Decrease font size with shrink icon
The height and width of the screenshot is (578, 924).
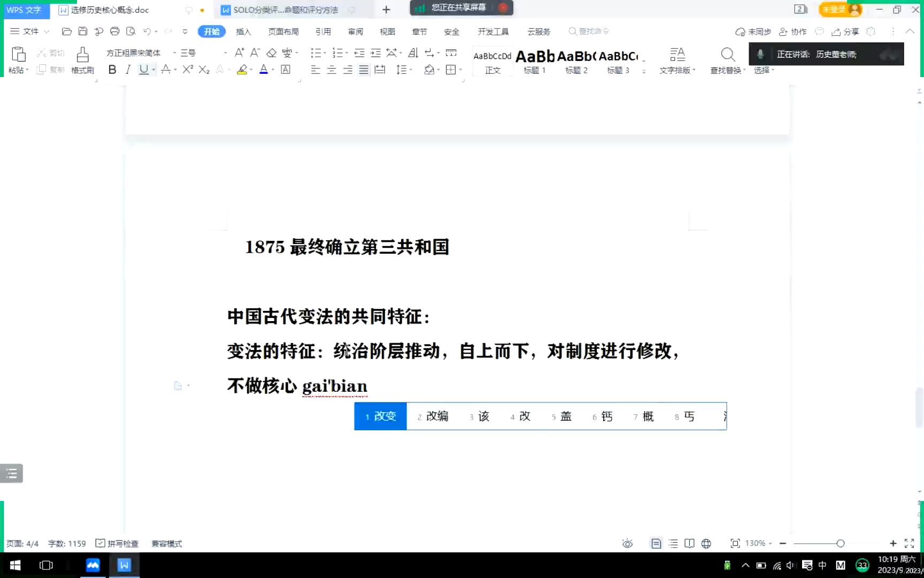click(255, 52)
